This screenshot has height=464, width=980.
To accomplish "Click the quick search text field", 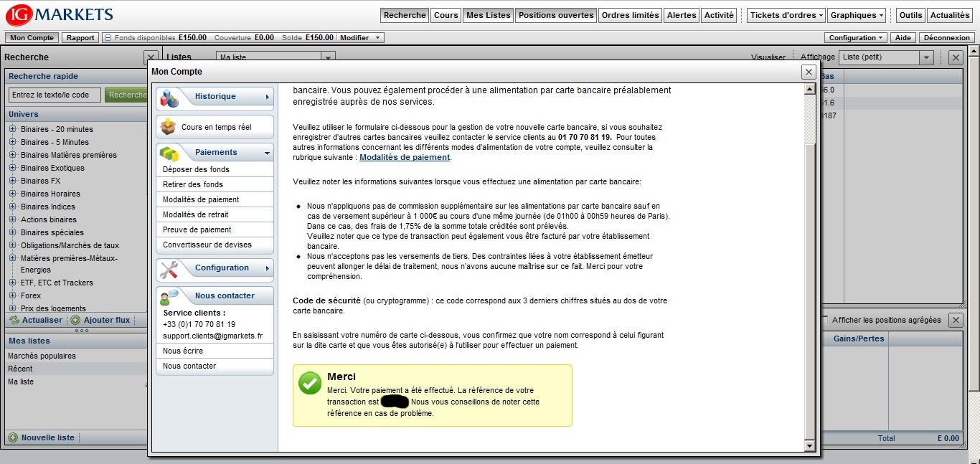I will coord(55,95).
